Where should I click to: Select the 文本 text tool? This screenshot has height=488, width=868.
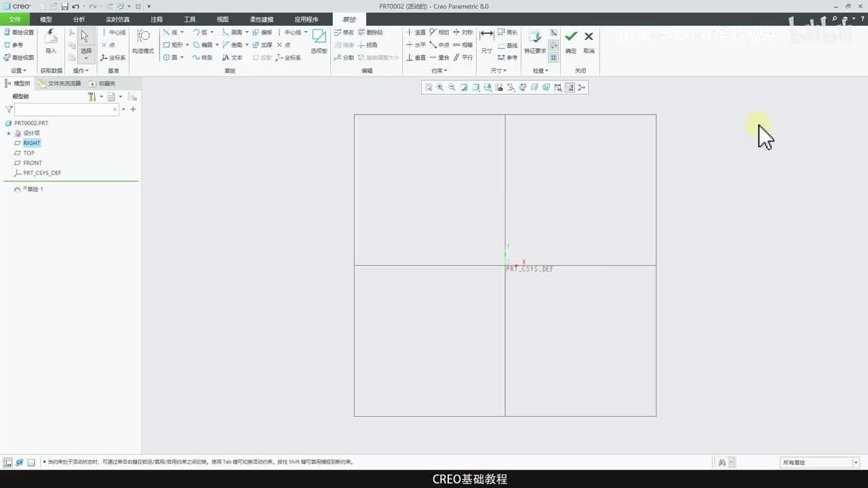pos(232,58)
